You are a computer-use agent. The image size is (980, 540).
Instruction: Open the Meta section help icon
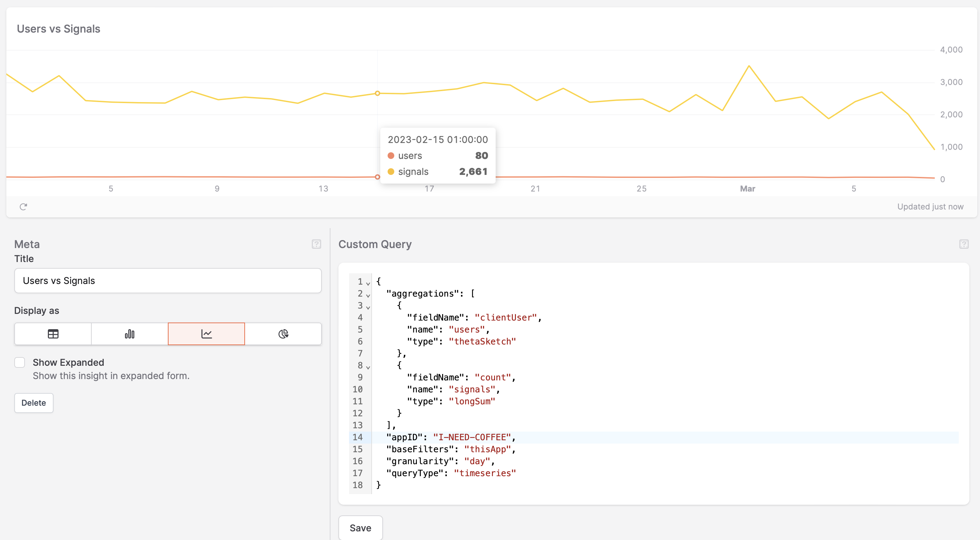click(x=316, y=244)
